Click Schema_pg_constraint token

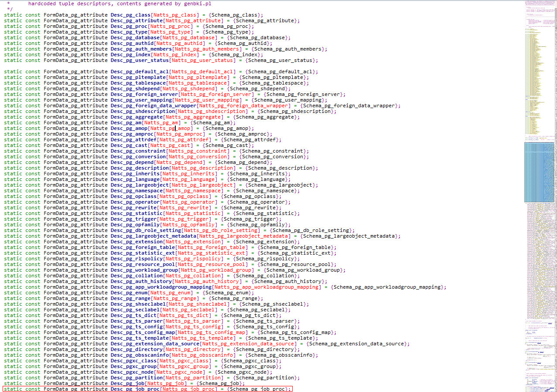273,151
